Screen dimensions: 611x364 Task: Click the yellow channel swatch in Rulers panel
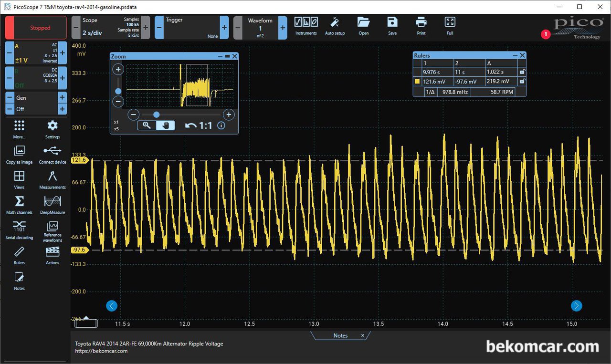(417, 82)
